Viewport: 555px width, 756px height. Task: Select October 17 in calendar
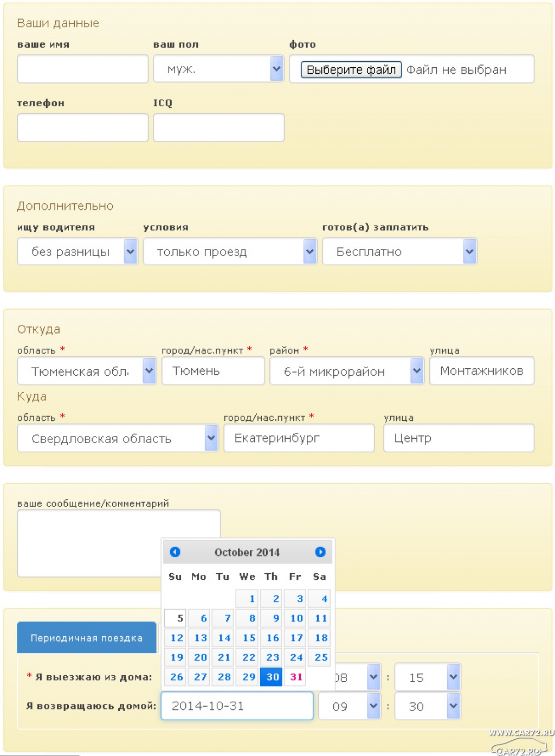[x=295, y=638]
